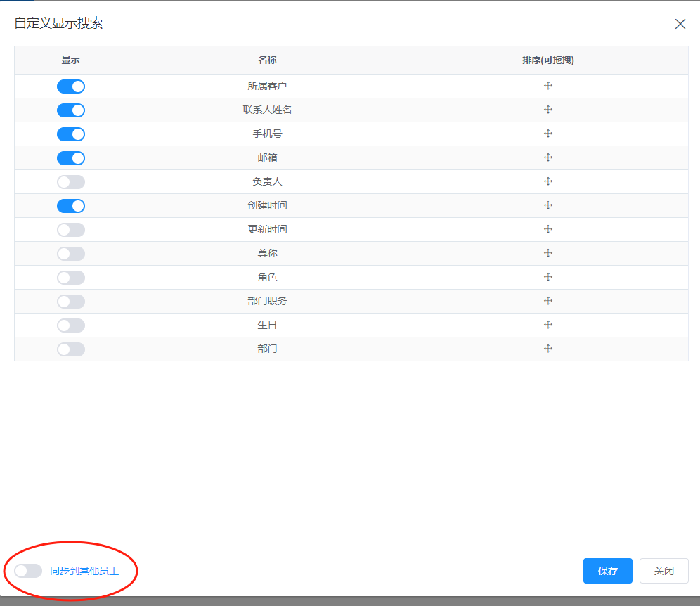Switch on the 角色 display toggle
700x606 pixels.
71,278
